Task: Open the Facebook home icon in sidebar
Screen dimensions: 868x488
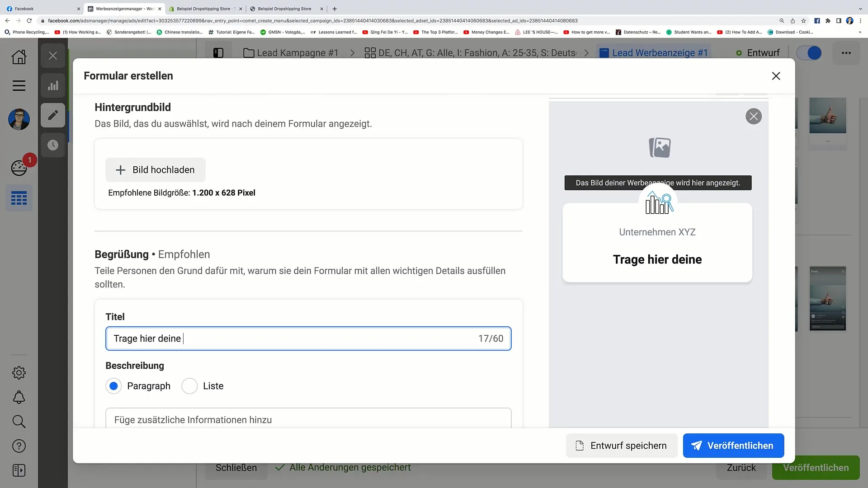Action: pos(19,57)
